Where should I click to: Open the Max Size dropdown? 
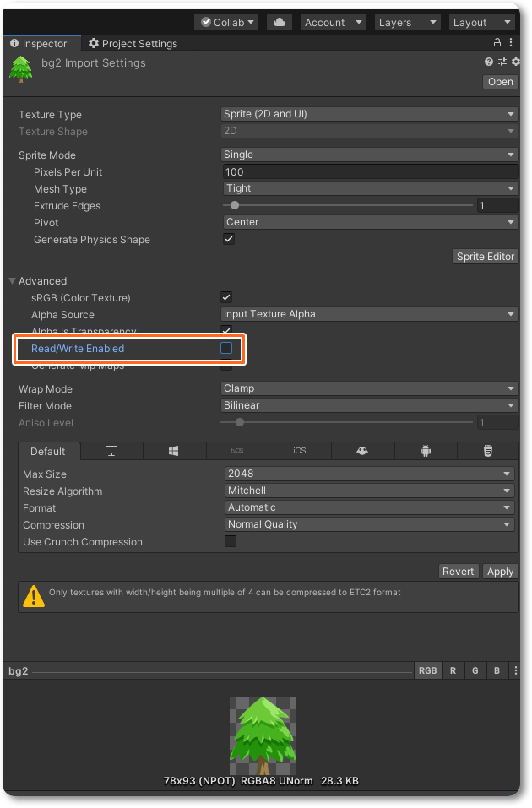pos(370,473)
